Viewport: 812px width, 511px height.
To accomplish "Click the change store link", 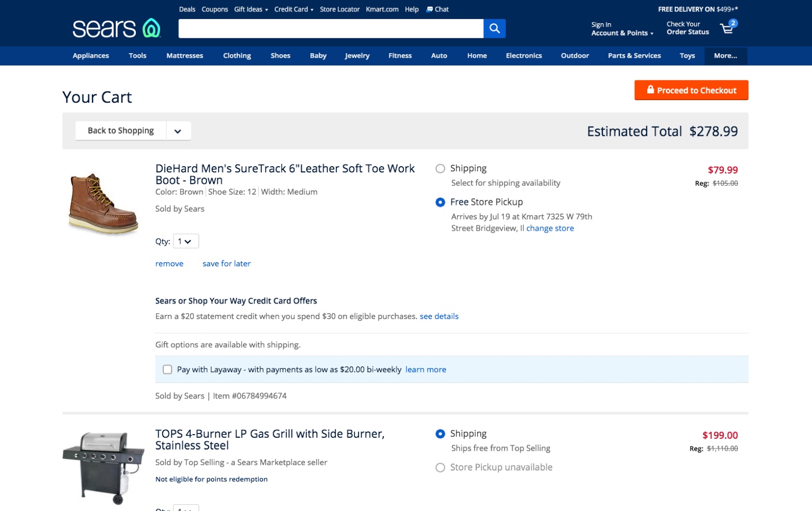I will (x=550, y=229).
